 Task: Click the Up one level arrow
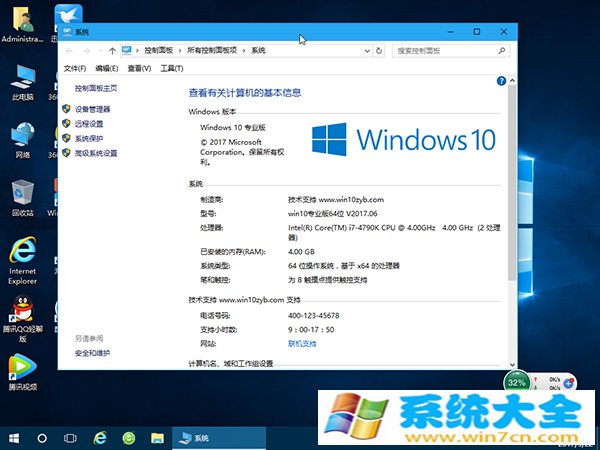pos(111,50)
